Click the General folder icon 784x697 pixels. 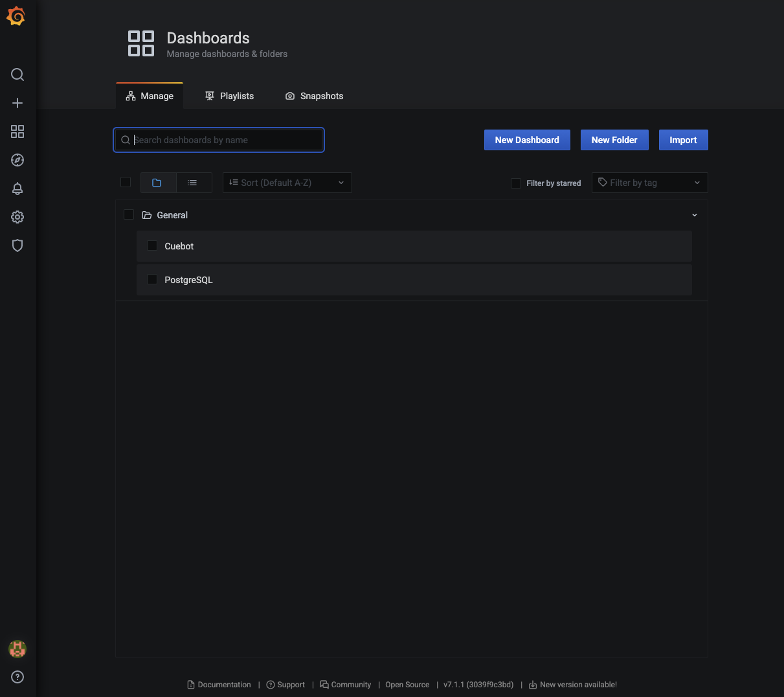pyautogui.click(x=147, y=215)
